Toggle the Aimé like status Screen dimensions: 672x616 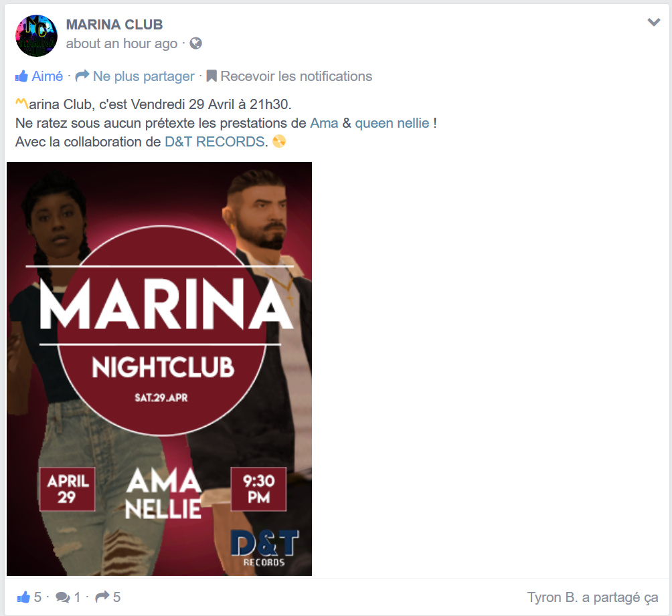coord(47,76)
